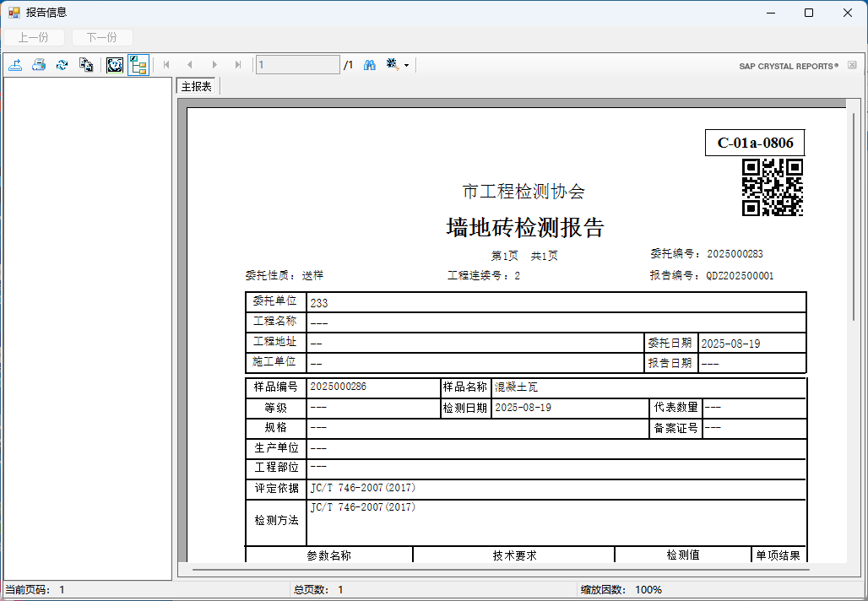868x601 pixels.
Task: Go to the next page arrow
Action: coord(214,65)
